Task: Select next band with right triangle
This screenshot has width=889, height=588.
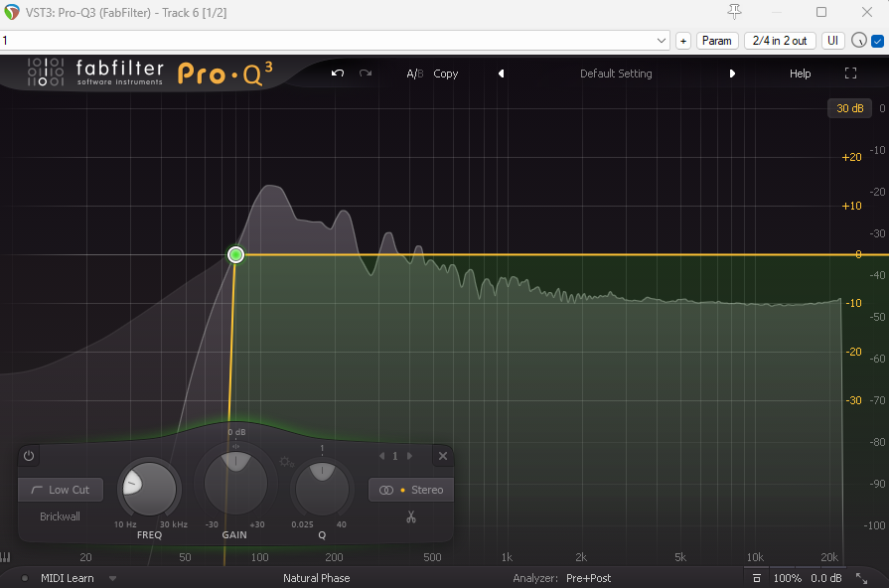Action: click(x=409, y=456)
